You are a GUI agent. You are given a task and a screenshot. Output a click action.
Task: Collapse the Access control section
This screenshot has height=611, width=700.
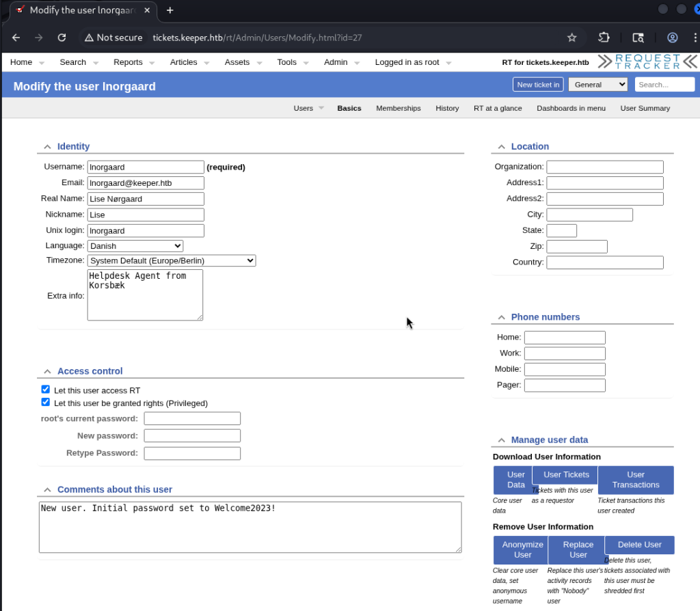pyautogui.click(x=47, y=372)
